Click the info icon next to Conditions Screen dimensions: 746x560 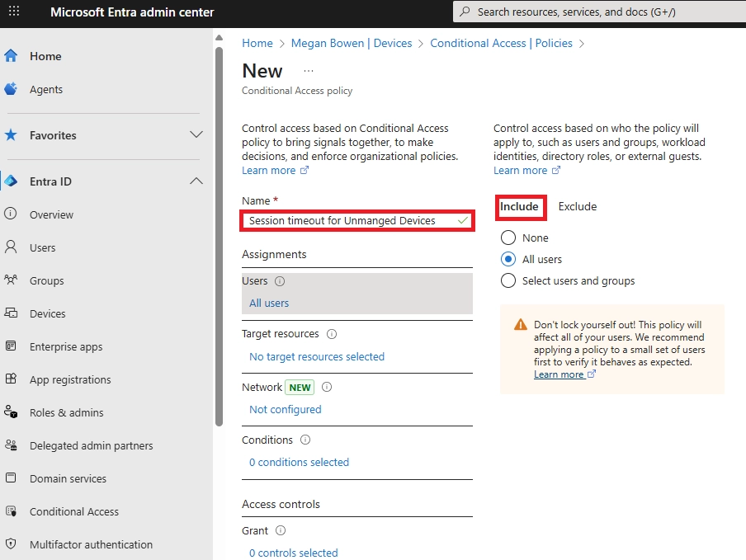coord(305,440)
